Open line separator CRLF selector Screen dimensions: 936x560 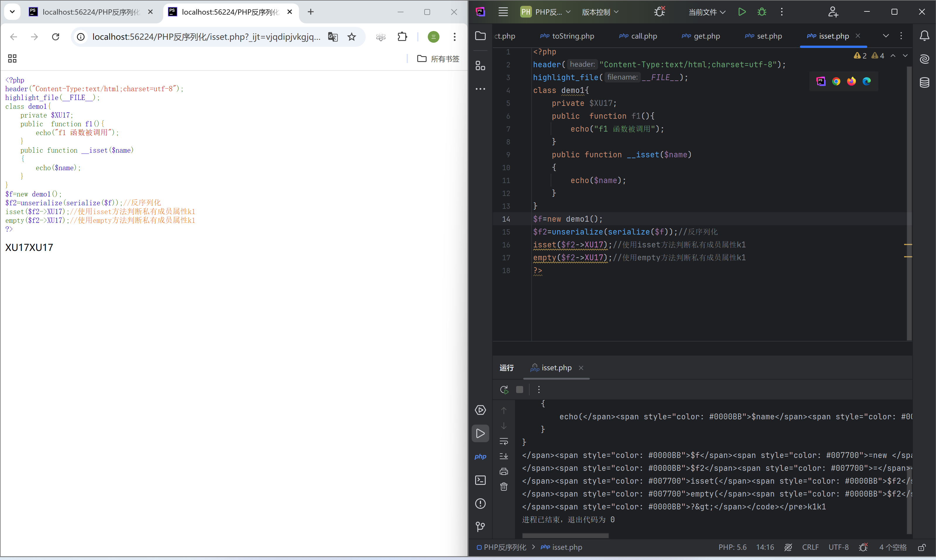[x=810, y=547]
